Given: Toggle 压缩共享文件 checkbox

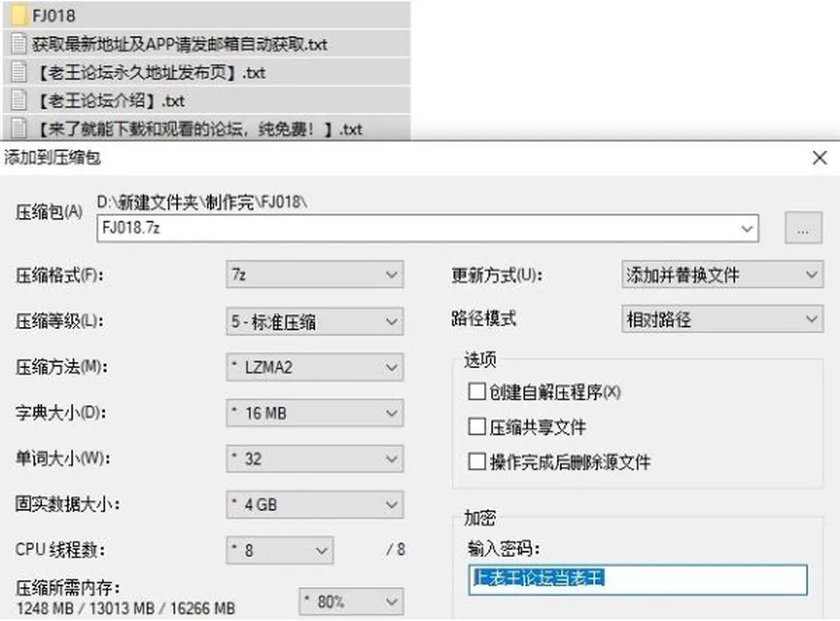Looking at the screenshot, I should pyautogui.click(x=476, y=427).
